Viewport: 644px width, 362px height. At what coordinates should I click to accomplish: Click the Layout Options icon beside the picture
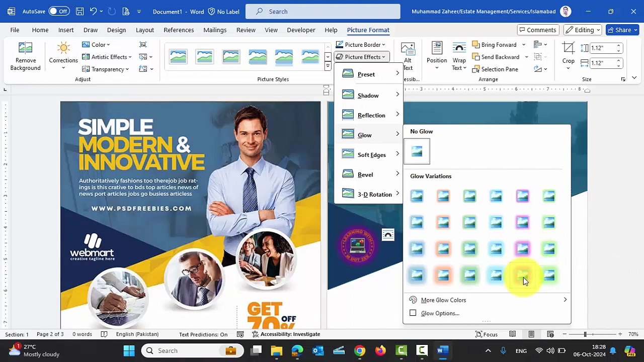[388, 235]
